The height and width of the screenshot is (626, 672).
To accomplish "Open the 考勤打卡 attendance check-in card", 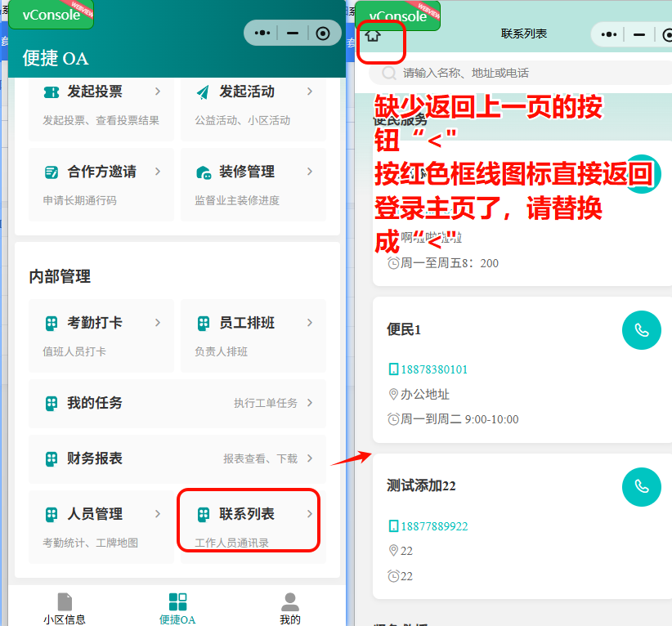I will tap(101, 336).
